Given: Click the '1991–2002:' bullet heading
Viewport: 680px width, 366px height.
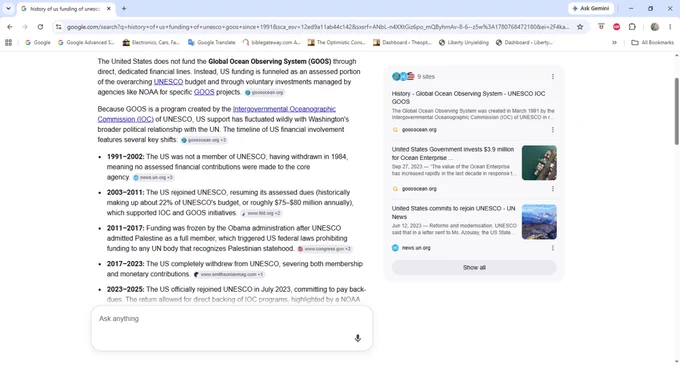Looking at the screenshot, I should [126, 157].
